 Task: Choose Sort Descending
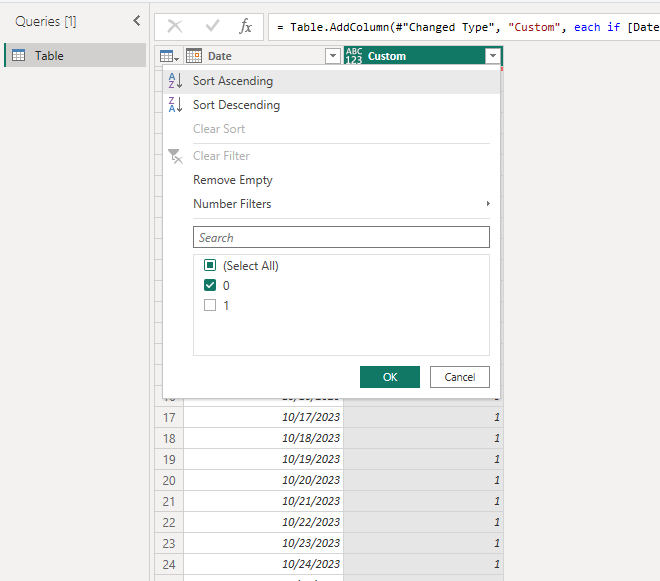(x=331, y=105)
